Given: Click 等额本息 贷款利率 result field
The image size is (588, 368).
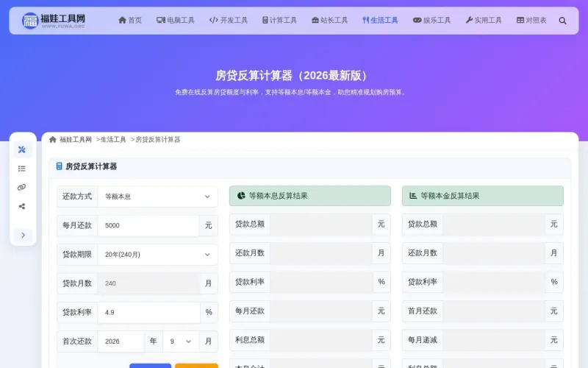Looking at the screenshot, I should point(321,282).
